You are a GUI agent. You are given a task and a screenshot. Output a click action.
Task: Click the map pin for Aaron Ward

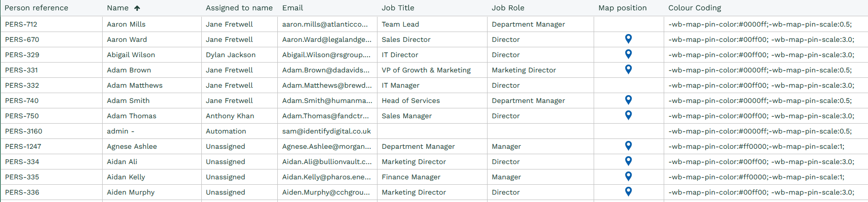(x=628, y=39)
